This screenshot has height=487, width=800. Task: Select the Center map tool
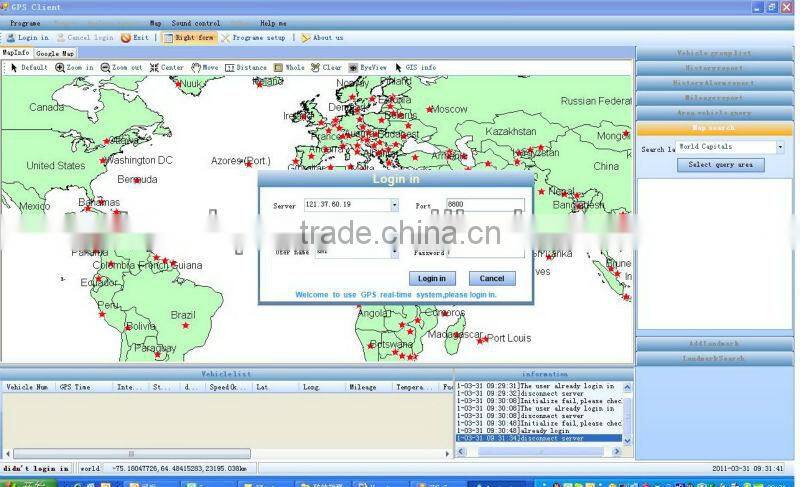click(166, 67)
